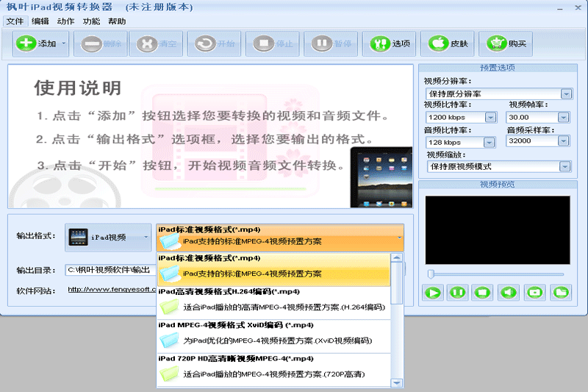The height and width of the screenshot is (392, 588).
Task: Click the 清空 (Clear) toolbar button
Action: click(x=156, y=43)
